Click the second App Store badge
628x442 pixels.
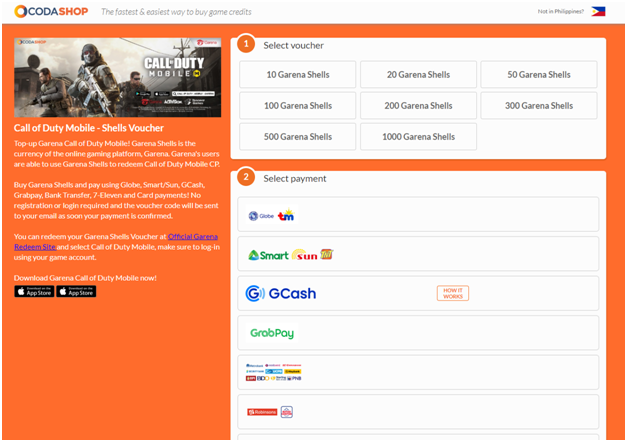[76, 291]
